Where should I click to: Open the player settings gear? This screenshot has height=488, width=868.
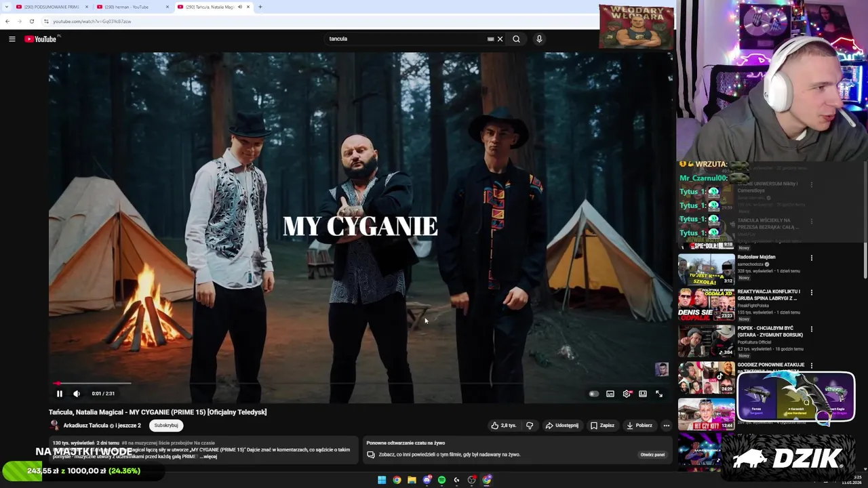pos(627,394)
